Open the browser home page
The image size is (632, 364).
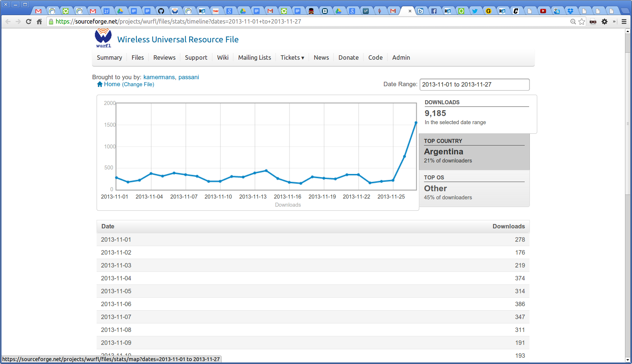coord(39,22)
